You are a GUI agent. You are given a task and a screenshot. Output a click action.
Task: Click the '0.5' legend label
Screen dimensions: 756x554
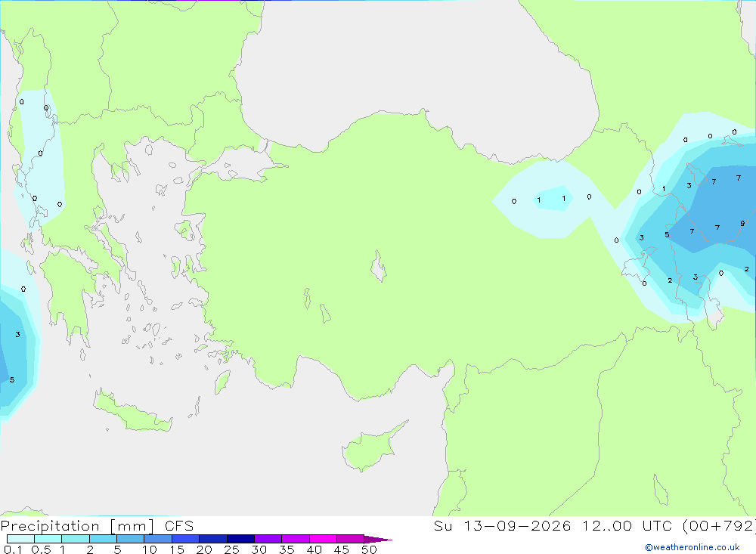41,549
